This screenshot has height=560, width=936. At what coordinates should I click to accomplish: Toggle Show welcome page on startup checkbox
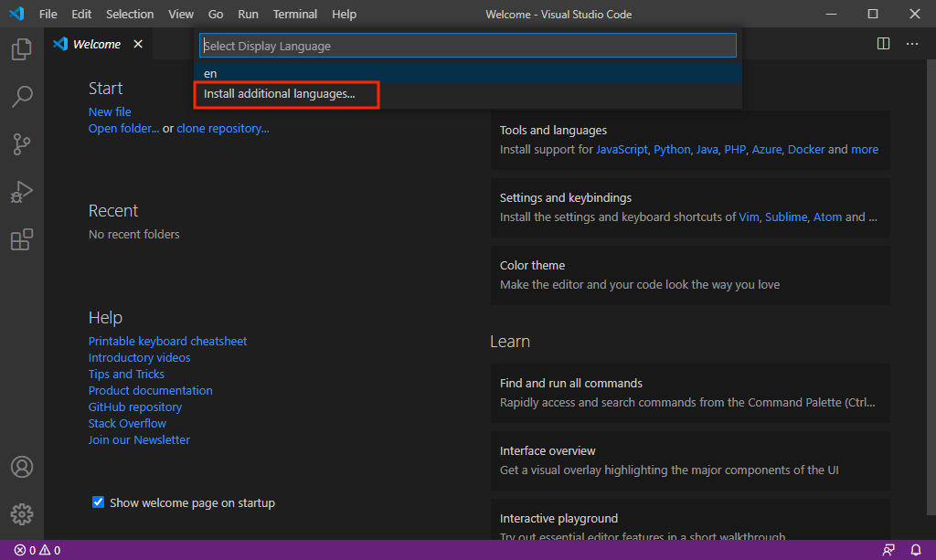coord(99,502)
